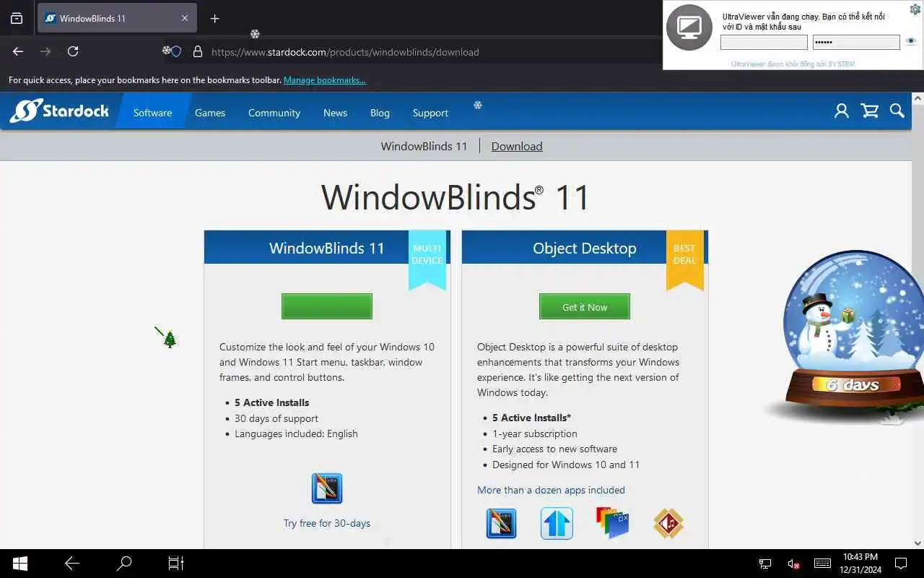Click the blue up-arrows app icon
This screenshot has width=924, height=578.
click(557, 523)
